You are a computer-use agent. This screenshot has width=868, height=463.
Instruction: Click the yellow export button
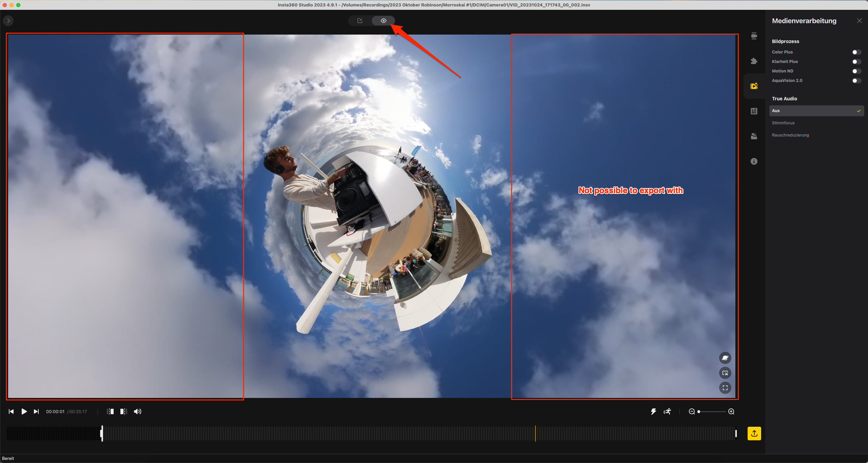pos(754,433)
